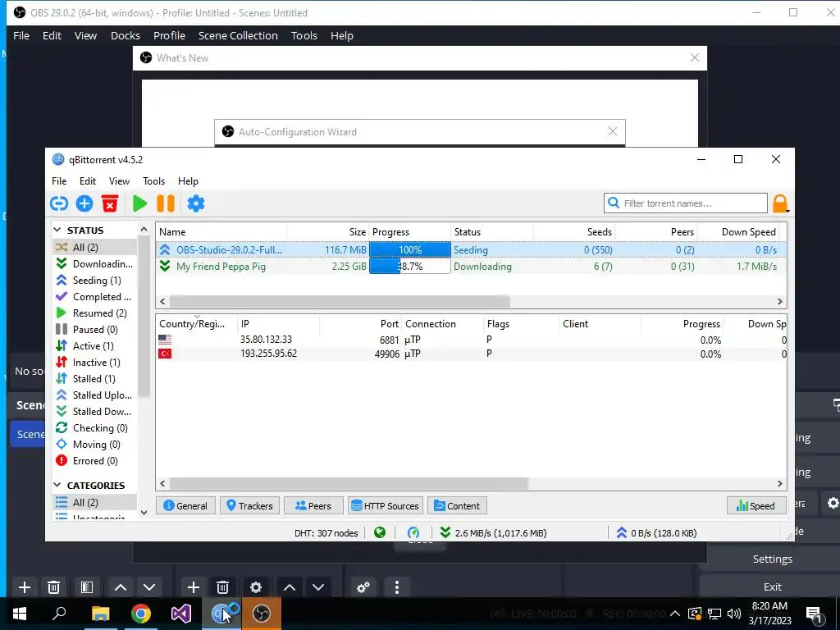Select the Downloading status filter
840x630 pixels.
tap(94, 263)
